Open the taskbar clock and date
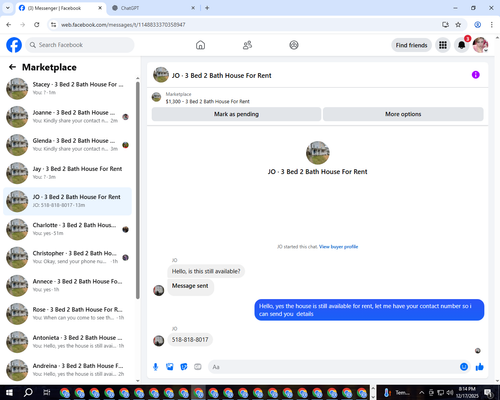Screen dimensions: 500x400 (x=467, y=393)
